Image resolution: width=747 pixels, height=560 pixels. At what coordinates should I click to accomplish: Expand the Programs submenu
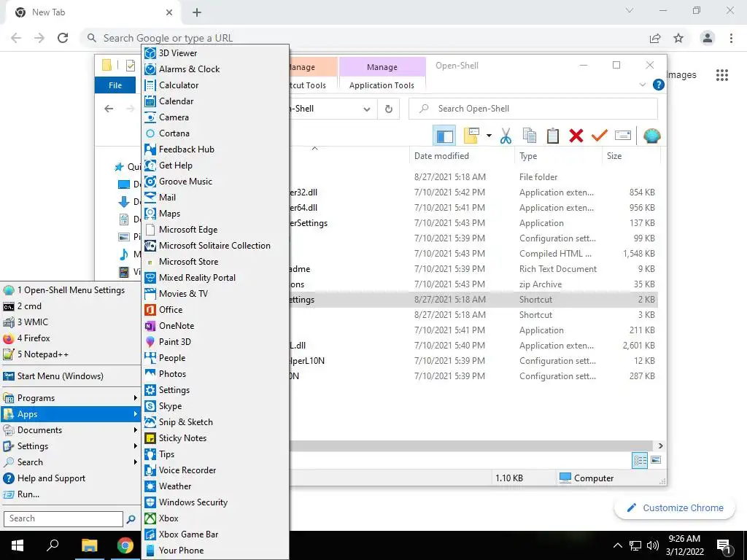[x=70, y=398]
